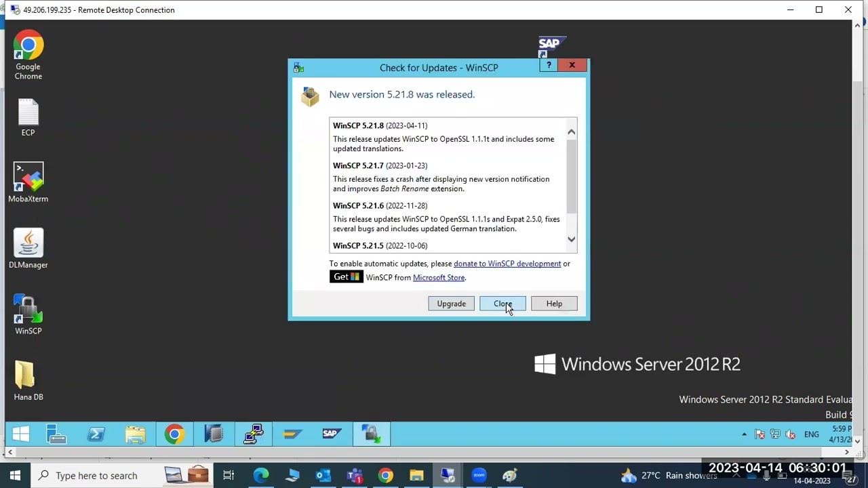
Task: Click remote muted volume tray icon
Action: (791, 434)
